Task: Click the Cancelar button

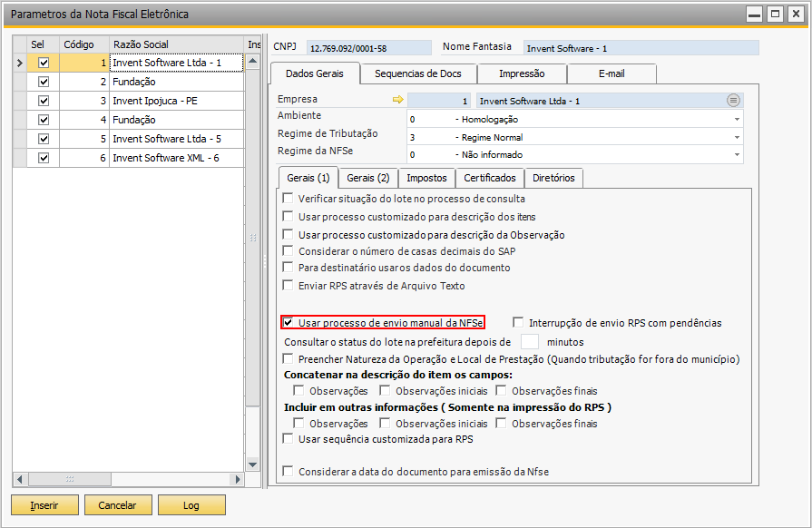Action: [118, 505]
